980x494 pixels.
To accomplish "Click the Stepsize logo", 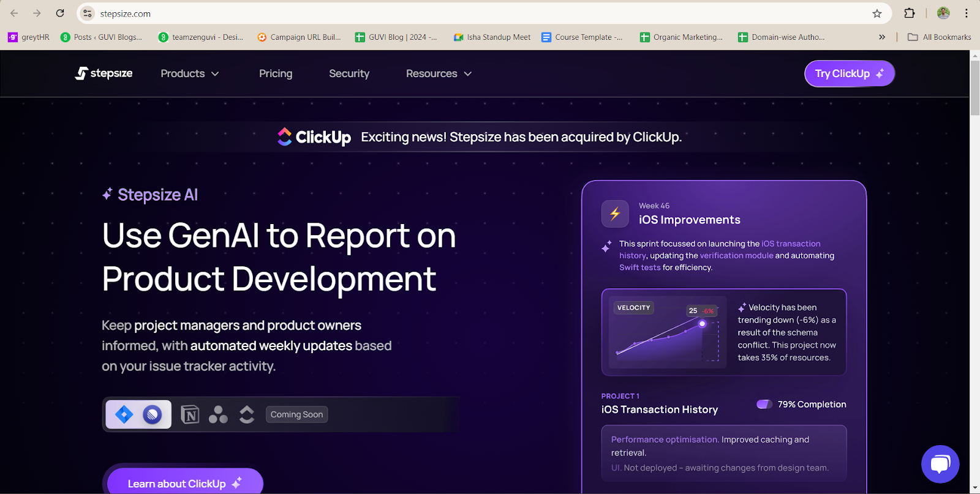I will click(104, 73).
